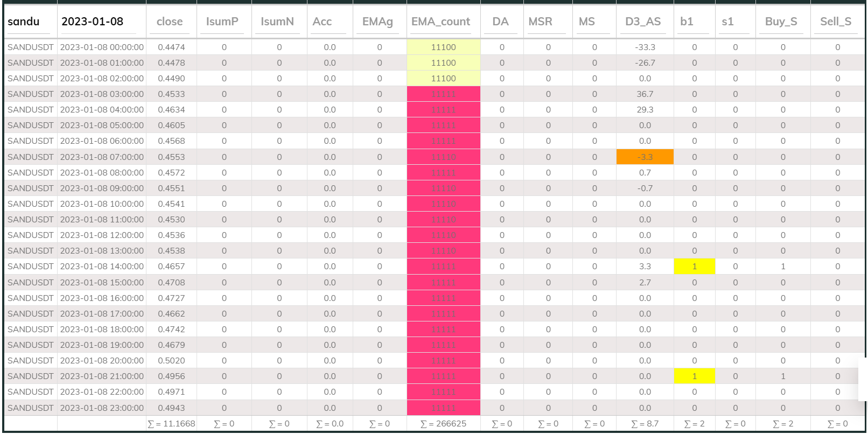The image size is (868, 434).
Task: Focus the Buy_S column filter input
Action: [782, 22]
